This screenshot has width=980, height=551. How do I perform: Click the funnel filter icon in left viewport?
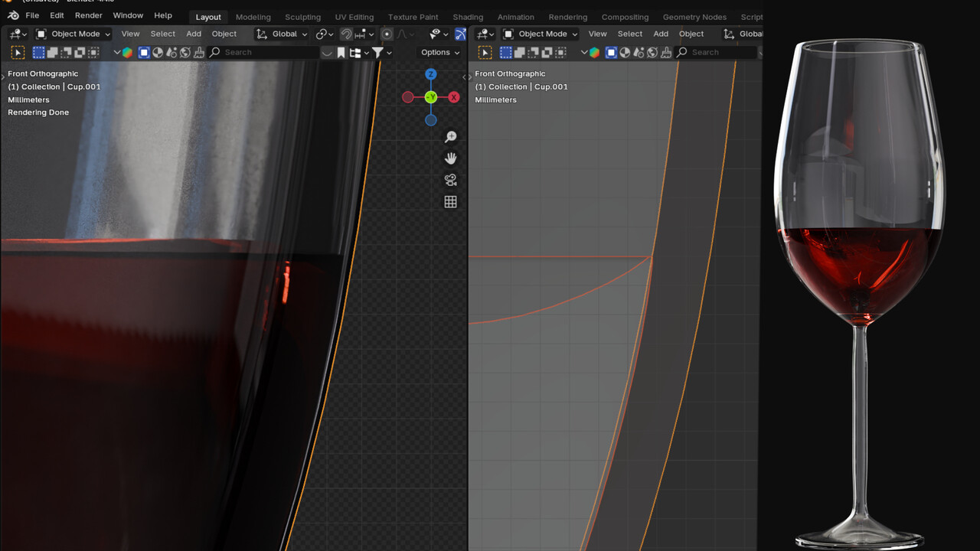pyautogui.click(x=377, y=52)
